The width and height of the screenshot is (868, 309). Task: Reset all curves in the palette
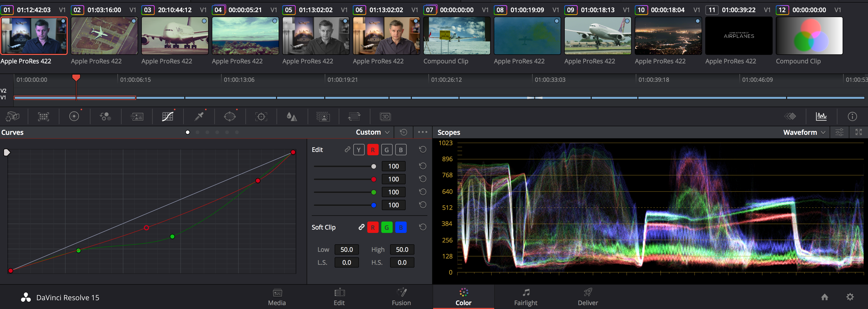(403, 132)
